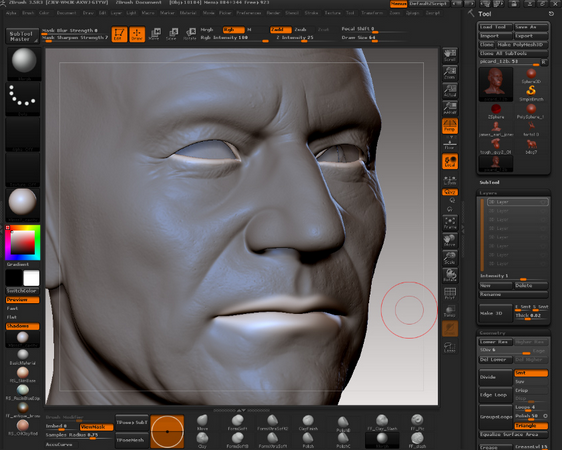Select the Scroll canvas navigation icon
Image resolution: width=562 pixels, height=450 pixels.
(450, 55)
